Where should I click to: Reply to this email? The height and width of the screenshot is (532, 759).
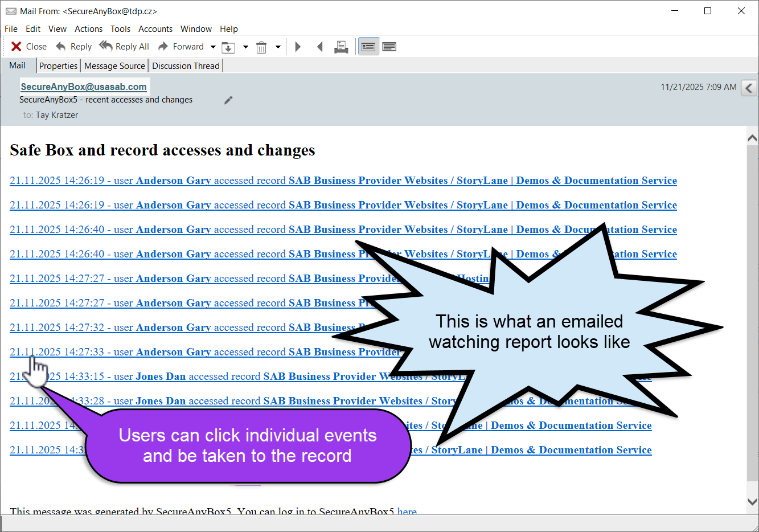coord(73,47)
